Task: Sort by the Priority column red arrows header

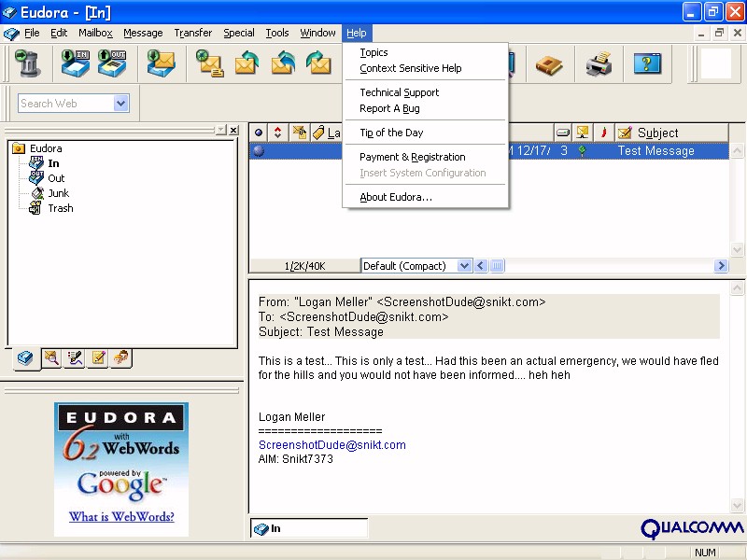Action: click(x=277, y=133)
